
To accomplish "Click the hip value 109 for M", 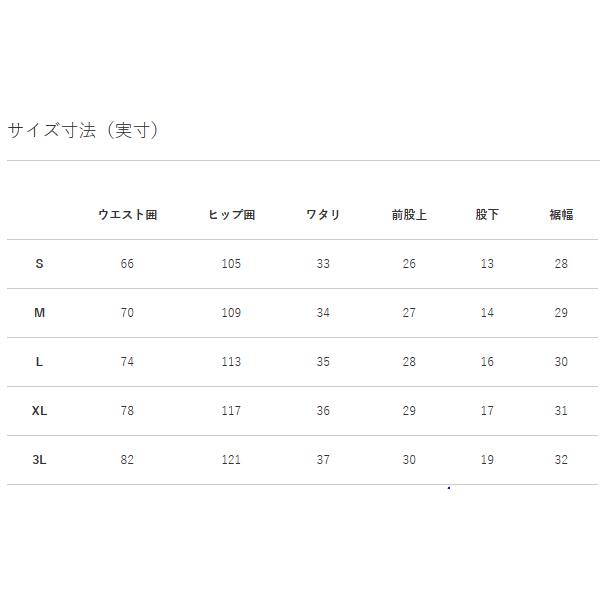I will click(x=231, y=313).
